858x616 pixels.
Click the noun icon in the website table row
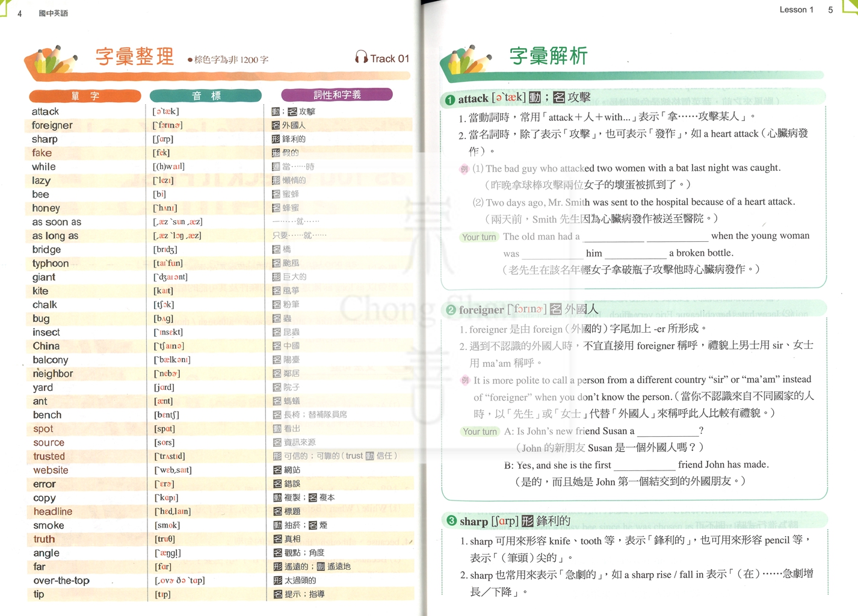(277, 470)
